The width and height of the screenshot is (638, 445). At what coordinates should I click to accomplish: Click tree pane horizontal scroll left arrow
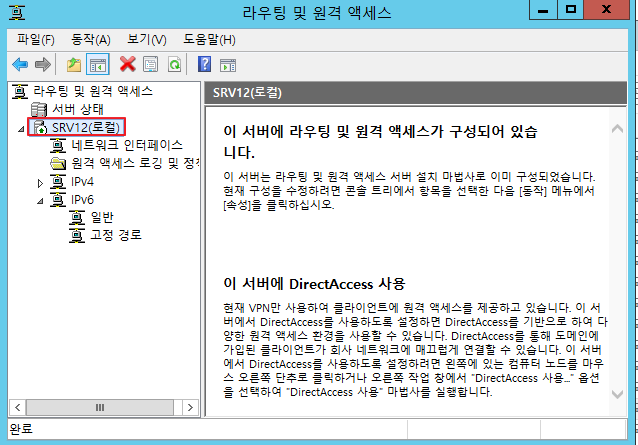(x=17, y=407)
